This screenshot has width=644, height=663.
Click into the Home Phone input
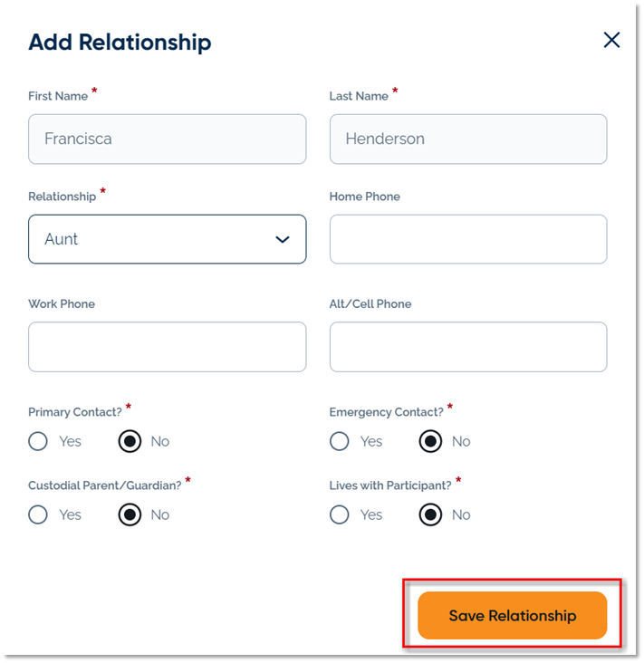pos(467,239)
